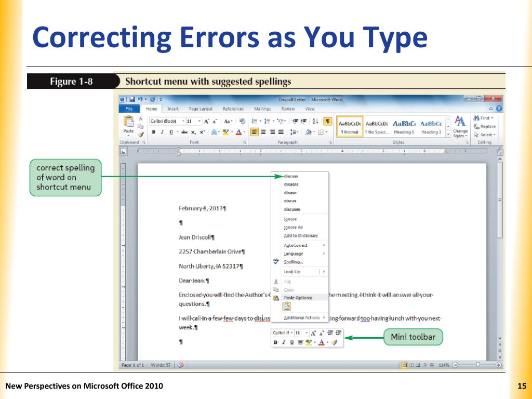Click the zoom out minus button
The height and width of the screenshot is (399, 532).
coord(455,365)
